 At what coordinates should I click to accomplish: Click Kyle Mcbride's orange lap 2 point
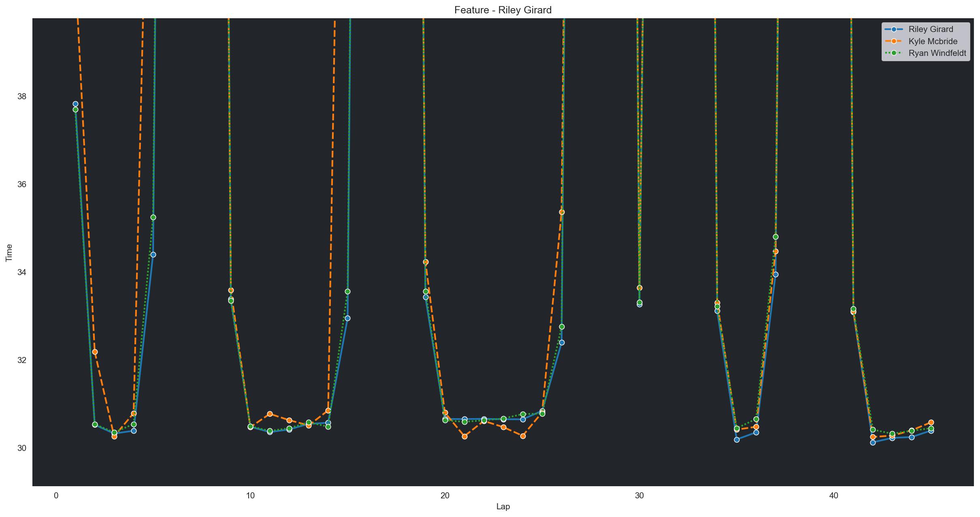(95, 352)
